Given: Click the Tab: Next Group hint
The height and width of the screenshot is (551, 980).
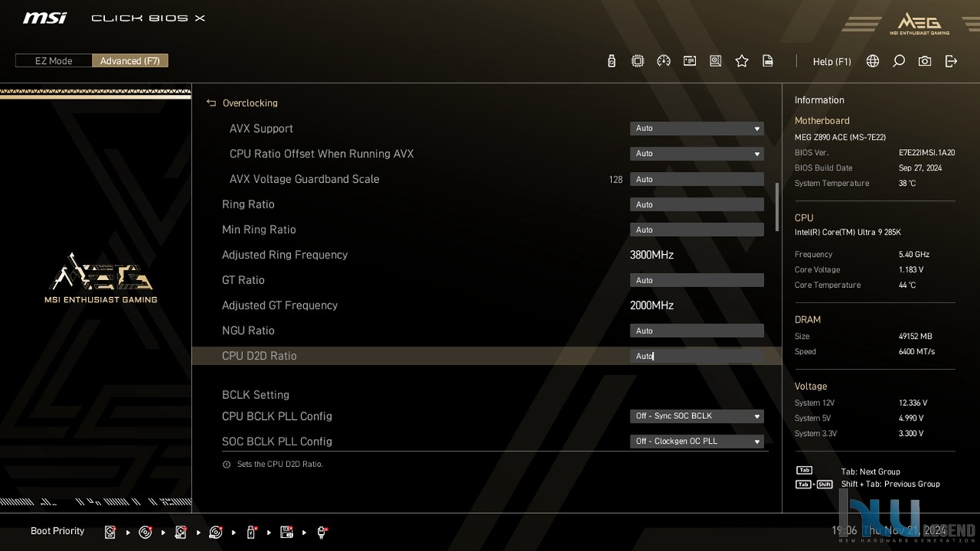Looking at the screenshot, I should [x=870, y=472].
